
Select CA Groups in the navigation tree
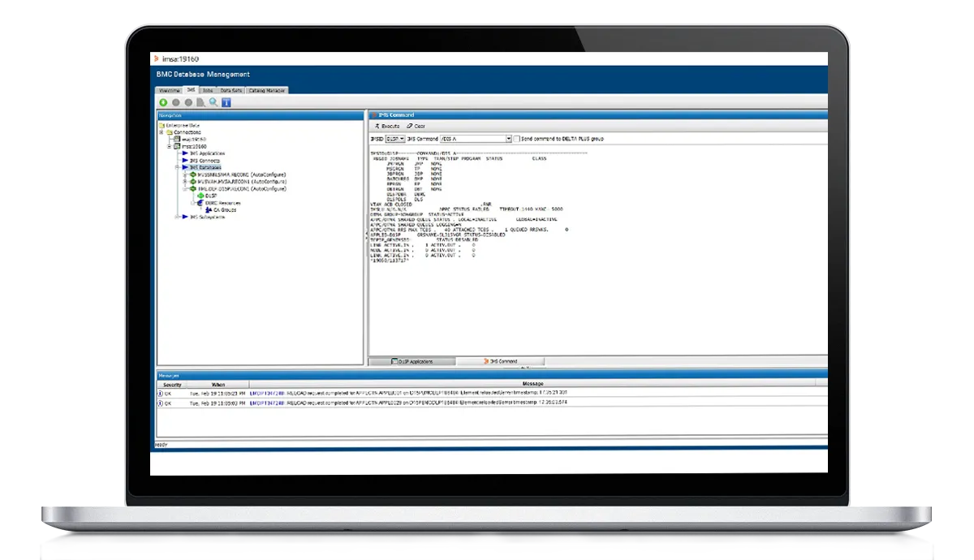[x=225, y=209]
